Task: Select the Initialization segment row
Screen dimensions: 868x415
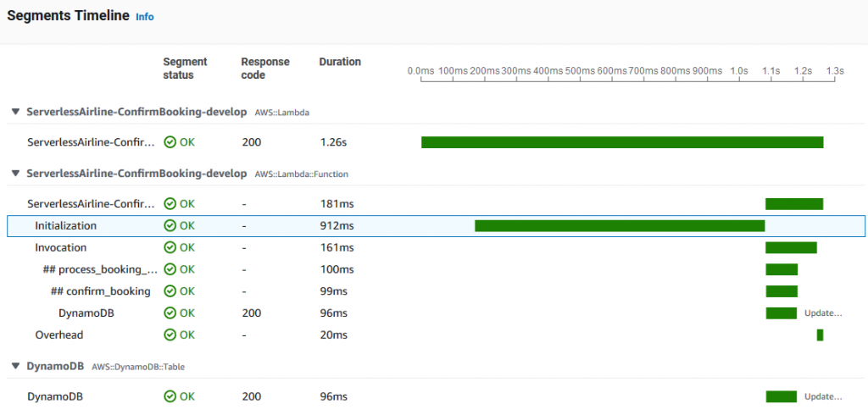Action: [436, 226]
